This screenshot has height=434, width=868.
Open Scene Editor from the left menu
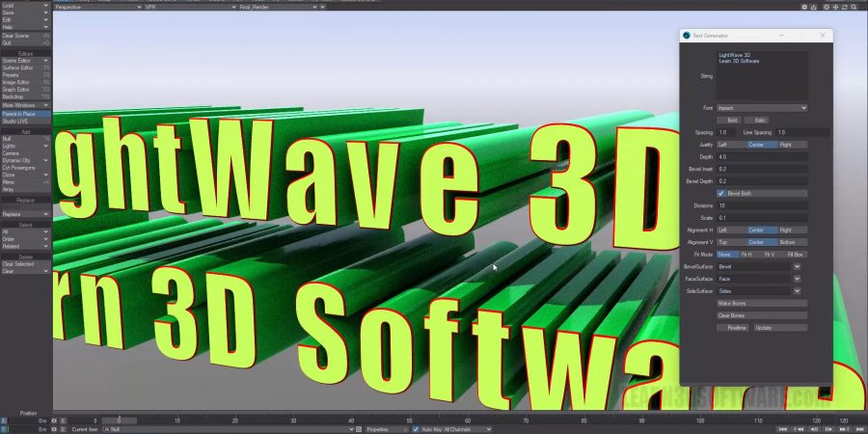[25, 61]
